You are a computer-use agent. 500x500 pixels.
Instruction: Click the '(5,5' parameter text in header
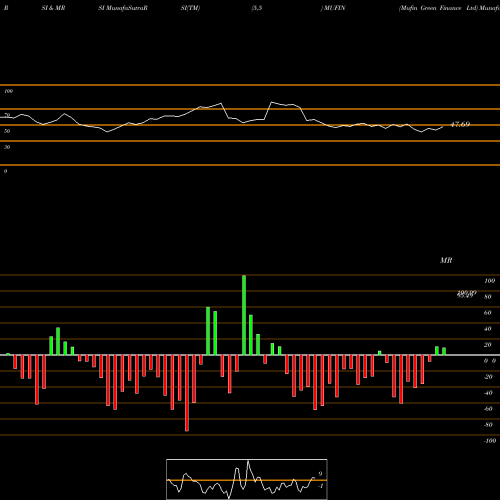tap(257, 8)
